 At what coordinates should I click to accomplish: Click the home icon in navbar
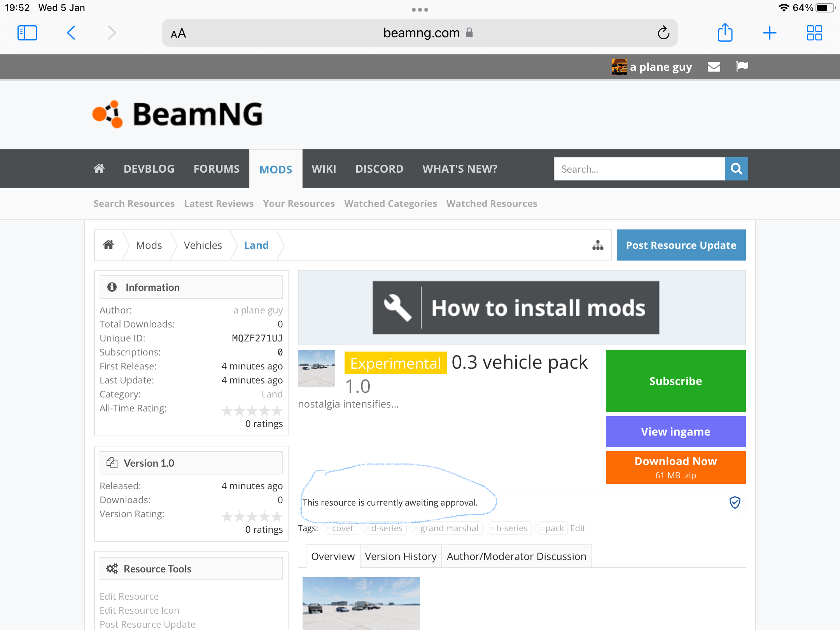coord(99,168)
